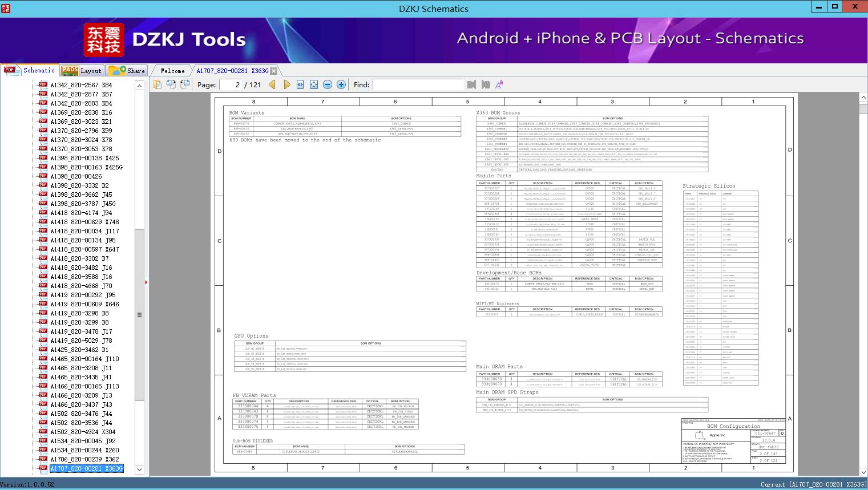Image resolution: width=868 pixels, height=490 pixels.
Task: Click PDF icon beside A1466_820-3437 J43
Action: [43, 404]
